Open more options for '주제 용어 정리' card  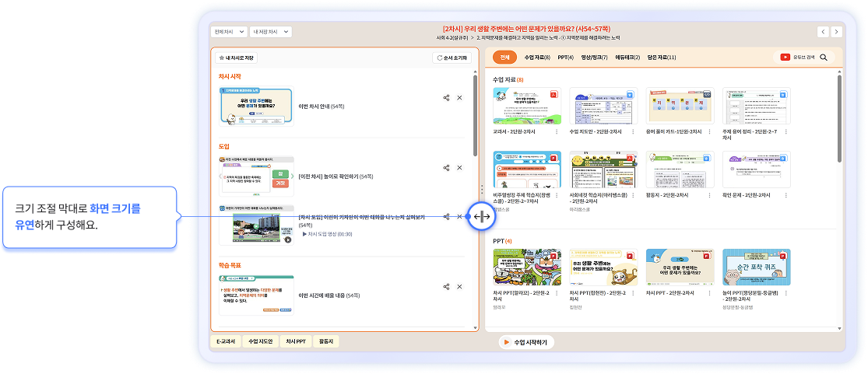tap(786, 131)
